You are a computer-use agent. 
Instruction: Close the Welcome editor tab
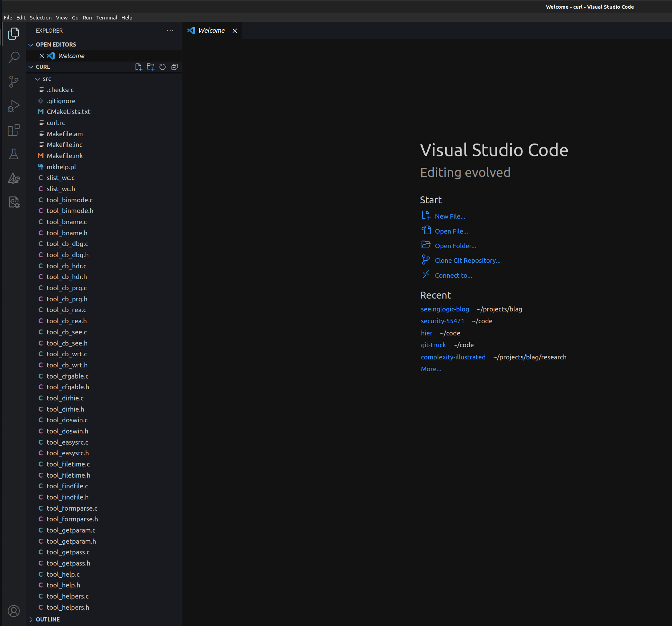pos(235,31)
